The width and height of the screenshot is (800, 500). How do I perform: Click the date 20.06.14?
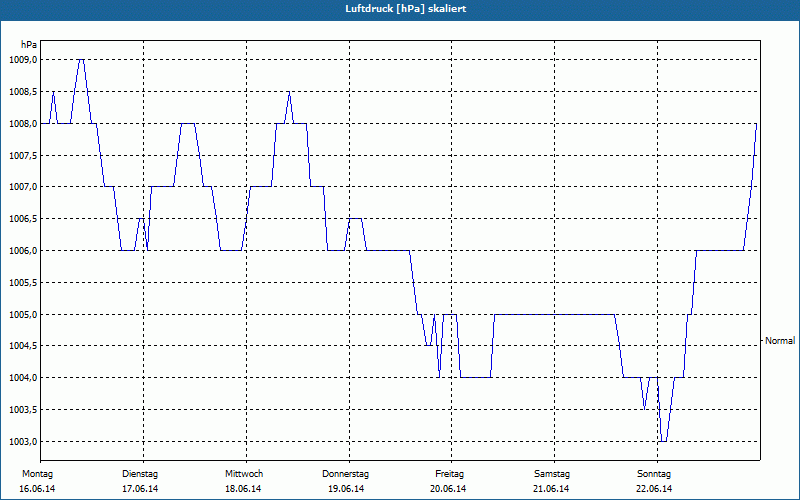tap(448, 489)
